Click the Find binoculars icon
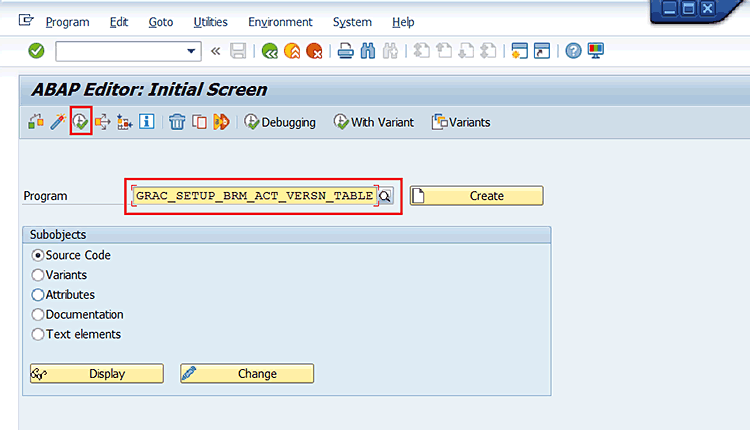Screen dimensions: 750x430 pyautogui.click(x=368, y=51)
